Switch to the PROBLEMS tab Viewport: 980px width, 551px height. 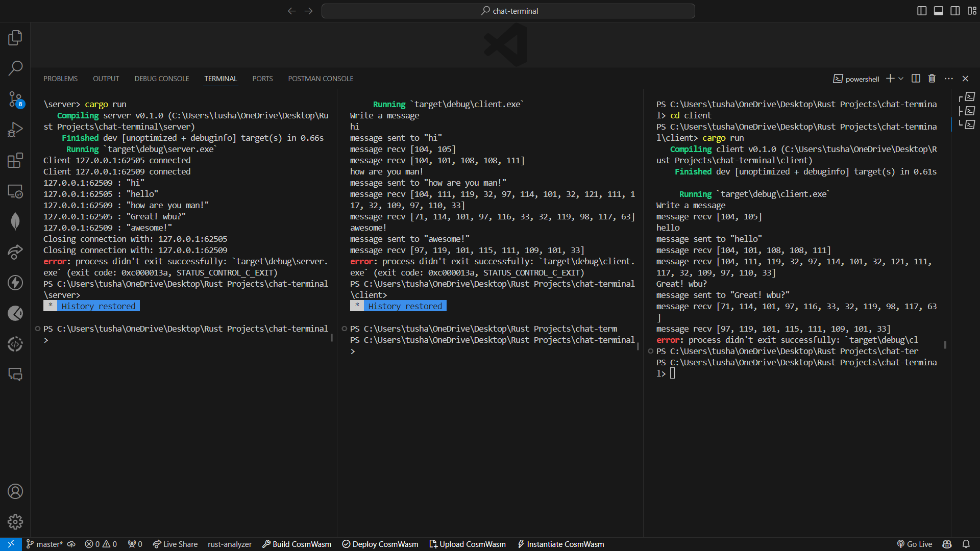(60, 79)
